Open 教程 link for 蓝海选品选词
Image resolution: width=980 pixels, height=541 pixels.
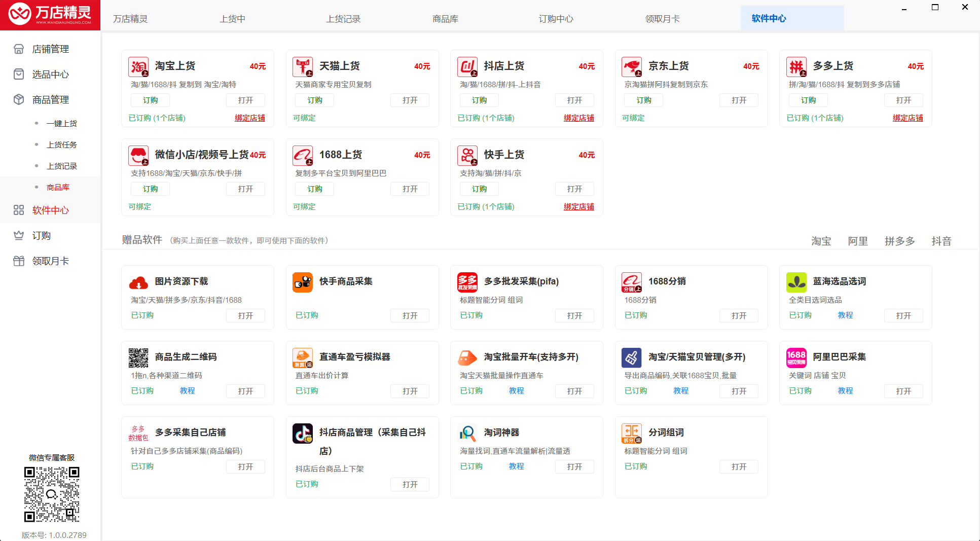click(845, 315)
